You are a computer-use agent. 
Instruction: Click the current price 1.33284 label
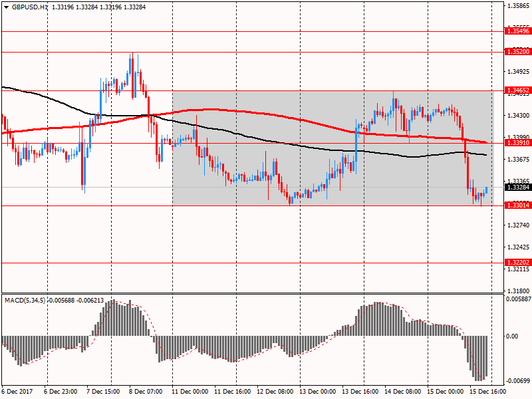tap(518, 188)
